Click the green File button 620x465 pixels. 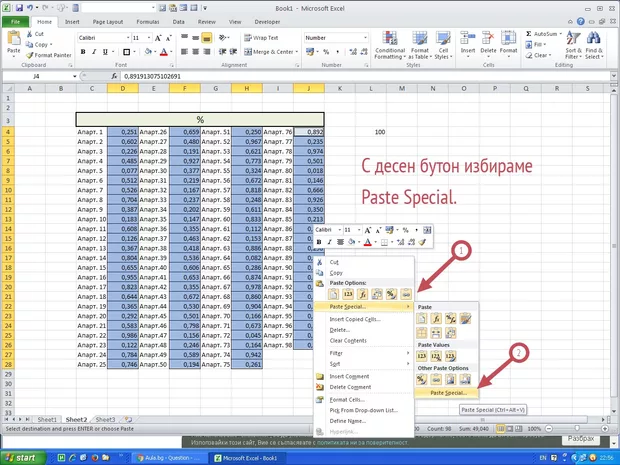coord(15,22)
